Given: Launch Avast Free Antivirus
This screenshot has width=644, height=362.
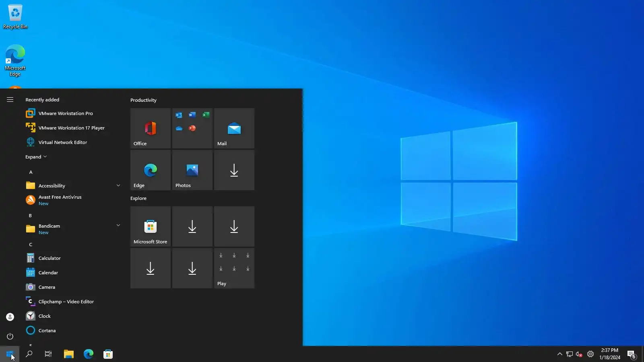Looking at the screenshot, I should point(72,200).
